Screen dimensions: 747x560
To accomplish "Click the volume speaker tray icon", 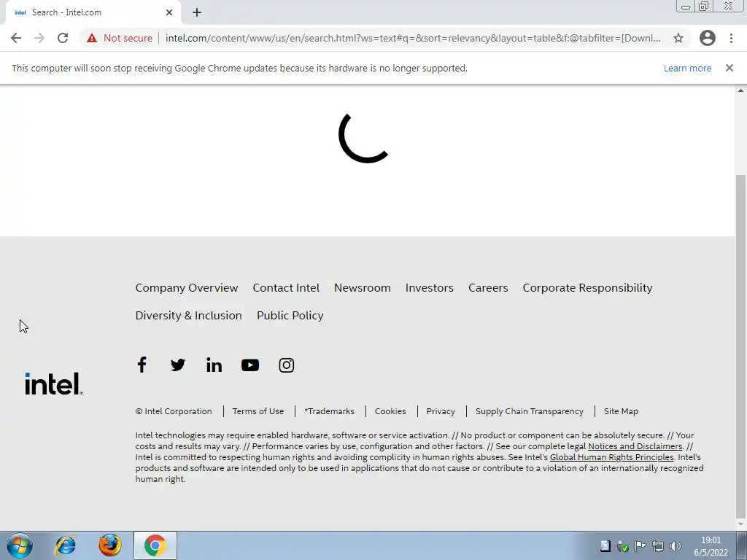I will [675, 546].
